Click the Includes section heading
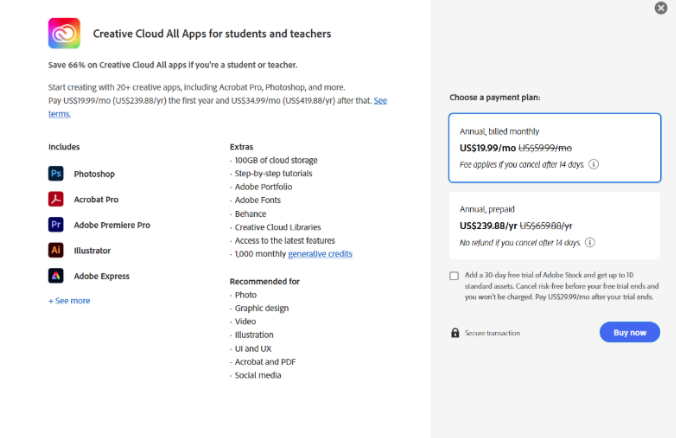This screenshot has width=676, height=438. click(64, 147)
